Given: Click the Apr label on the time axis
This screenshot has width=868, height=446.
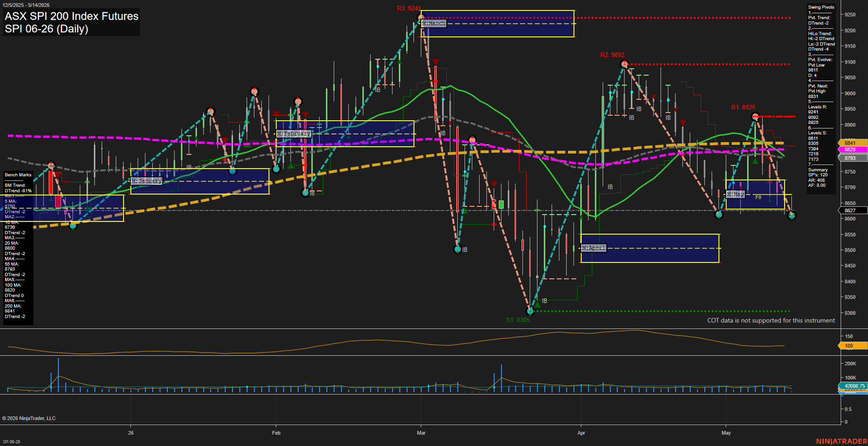Looking at the screenshot, I should pos(581,433).
